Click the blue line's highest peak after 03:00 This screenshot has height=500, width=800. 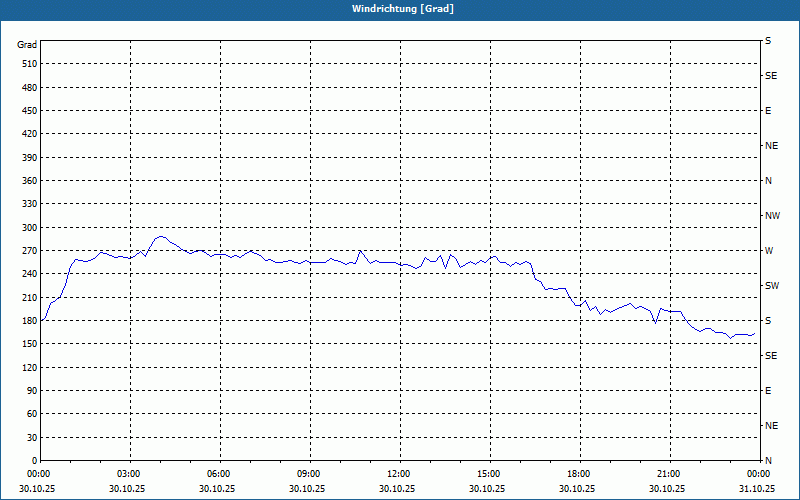(161, 236)
